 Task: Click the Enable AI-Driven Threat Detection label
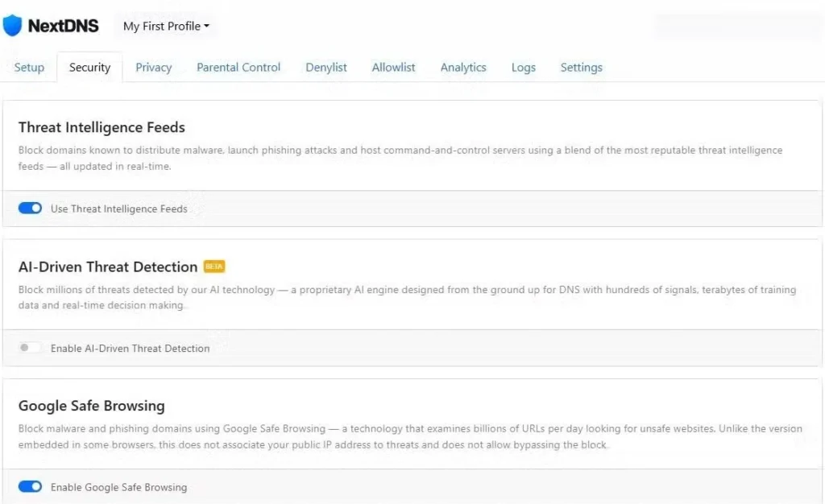pos(130,349)
